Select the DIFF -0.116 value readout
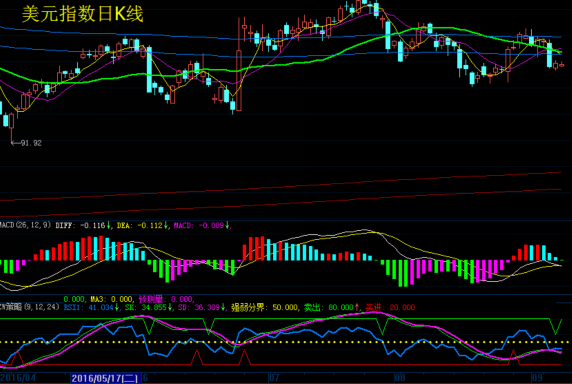Image resolution: width=572 pixels, height=384 pixels. tap(83, 225)
